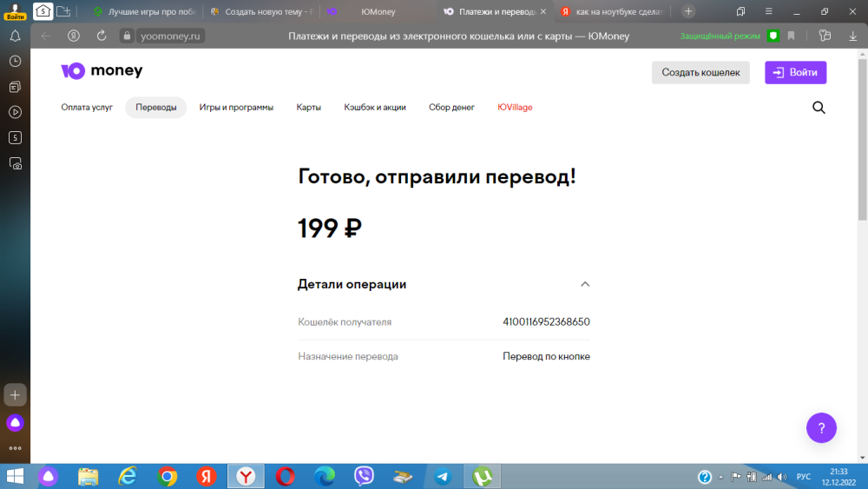The image size is (868, 489).
Task: Collapse the Детали операции section
Action: pos(584,284)
